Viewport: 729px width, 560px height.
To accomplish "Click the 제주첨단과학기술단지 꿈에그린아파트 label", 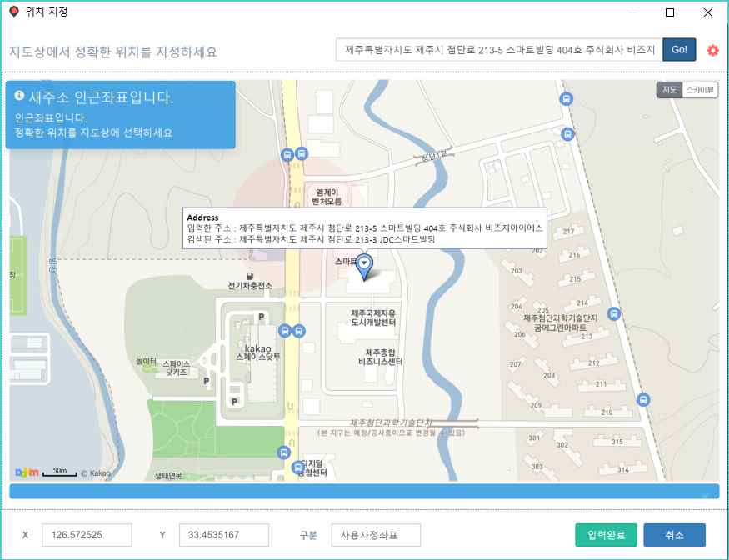I will [x=560, y=322].
